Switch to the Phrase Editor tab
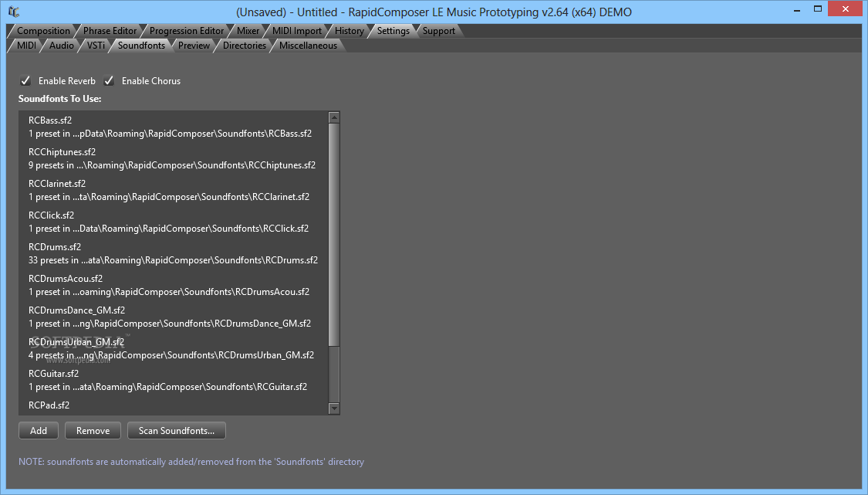This screenshot has width=868, height=495. (110, 31)
